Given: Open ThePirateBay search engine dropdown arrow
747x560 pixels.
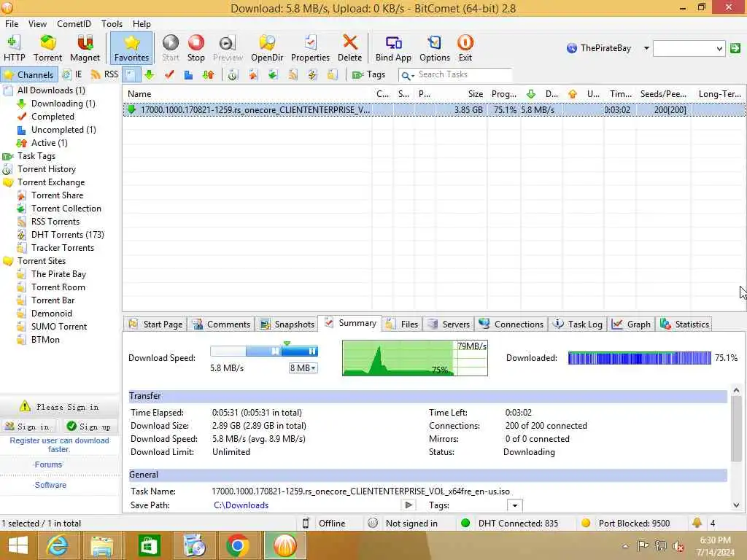Looking at the screenshot, I should point(646,48).
